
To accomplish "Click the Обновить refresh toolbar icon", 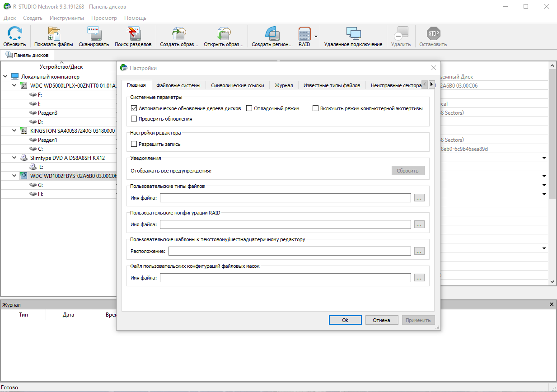I will (14, 37).
